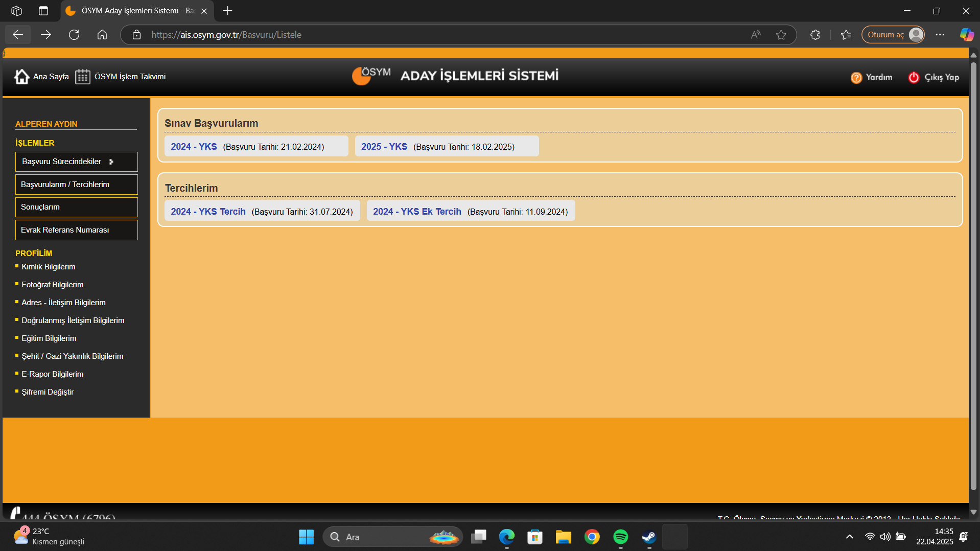Open Adres - İletişim Bilgilerim link

[64, 303]
